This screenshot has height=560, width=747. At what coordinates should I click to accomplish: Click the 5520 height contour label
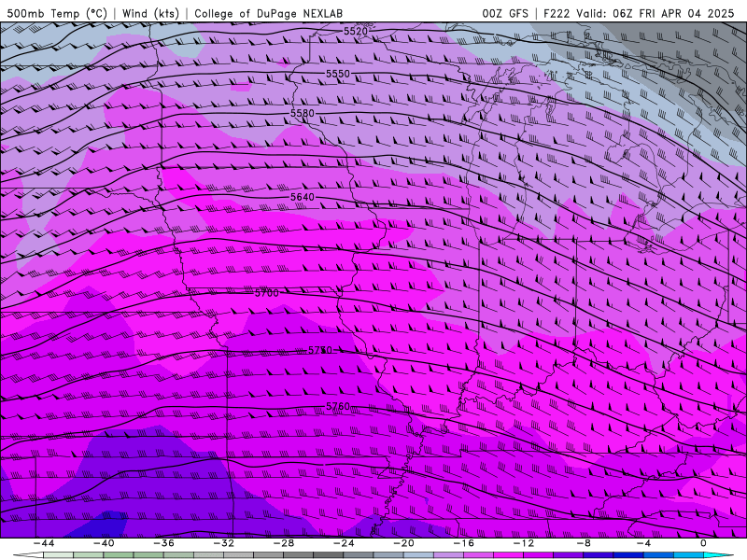[356, 32]
